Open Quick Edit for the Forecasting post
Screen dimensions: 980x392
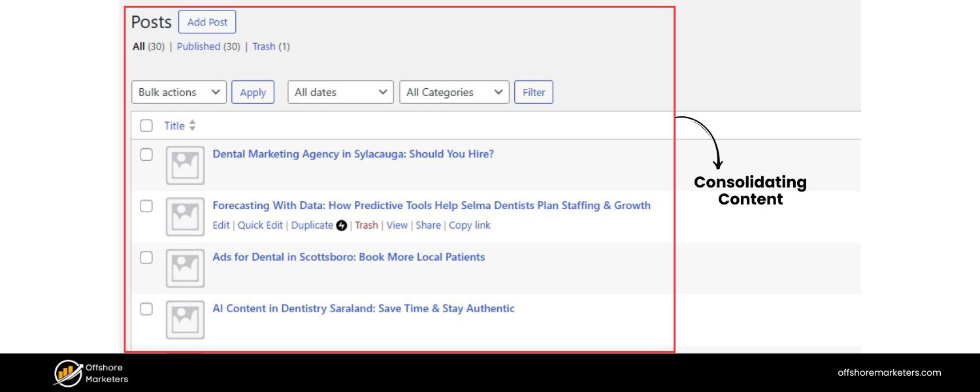click(x=260, y=225)
